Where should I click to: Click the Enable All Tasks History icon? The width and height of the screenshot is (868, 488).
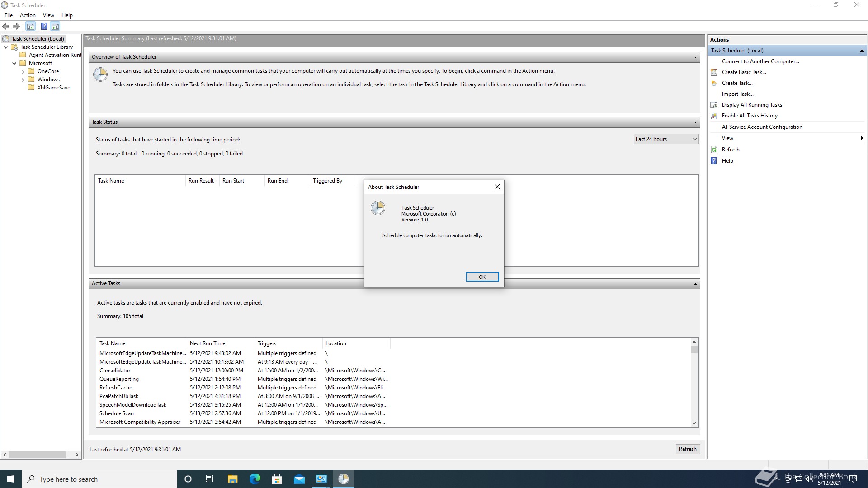pos(714,116)
